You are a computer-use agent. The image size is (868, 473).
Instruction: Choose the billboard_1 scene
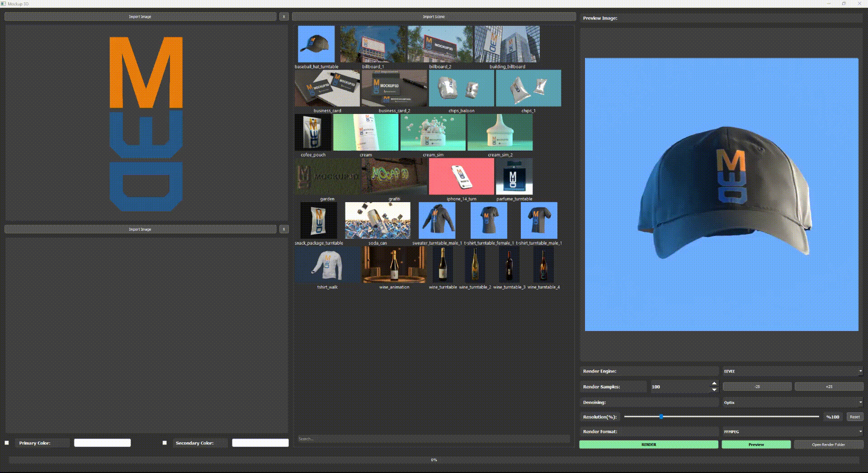(x=373, y=44)
